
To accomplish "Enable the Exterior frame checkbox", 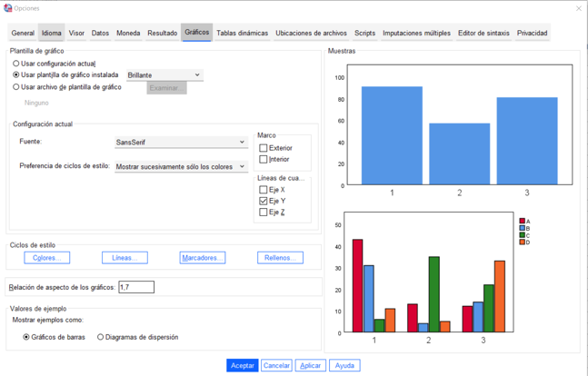I will pyautogui.click(x=264, y=148).
